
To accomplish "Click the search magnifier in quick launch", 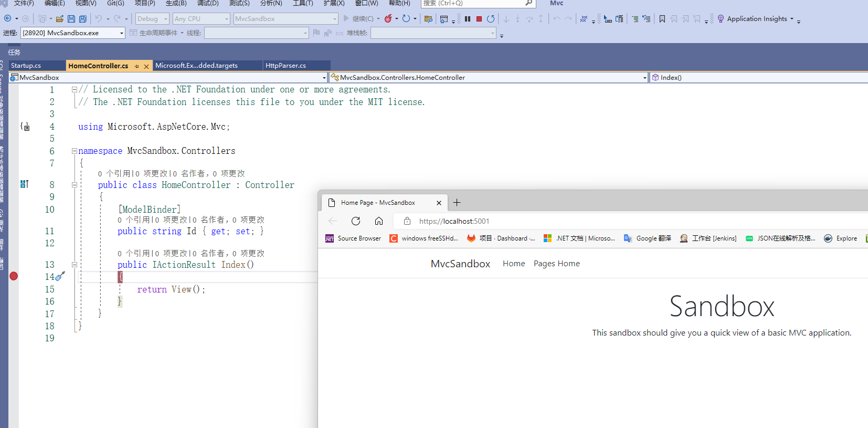I will (529, 3).
